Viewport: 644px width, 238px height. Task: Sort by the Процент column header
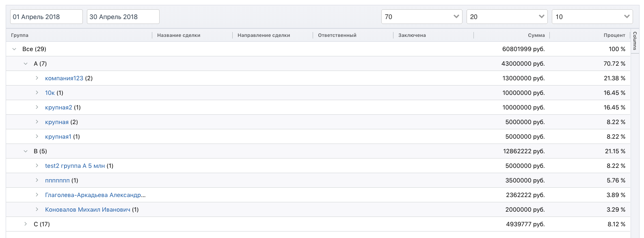[614, 35]
